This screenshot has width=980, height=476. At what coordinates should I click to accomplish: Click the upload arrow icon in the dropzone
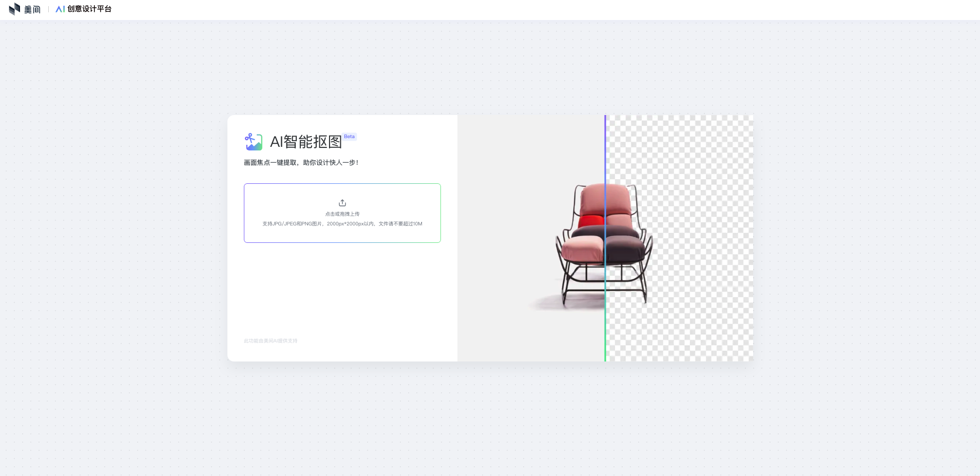(342, 202)
